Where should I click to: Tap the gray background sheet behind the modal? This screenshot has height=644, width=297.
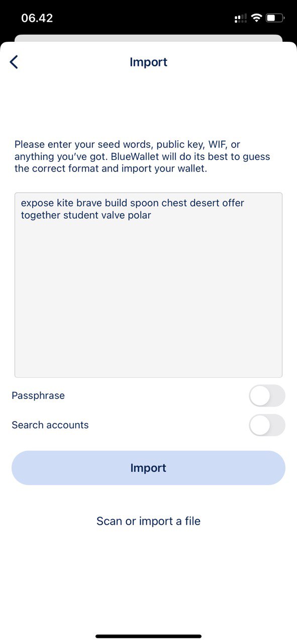(x=148, y=38)
